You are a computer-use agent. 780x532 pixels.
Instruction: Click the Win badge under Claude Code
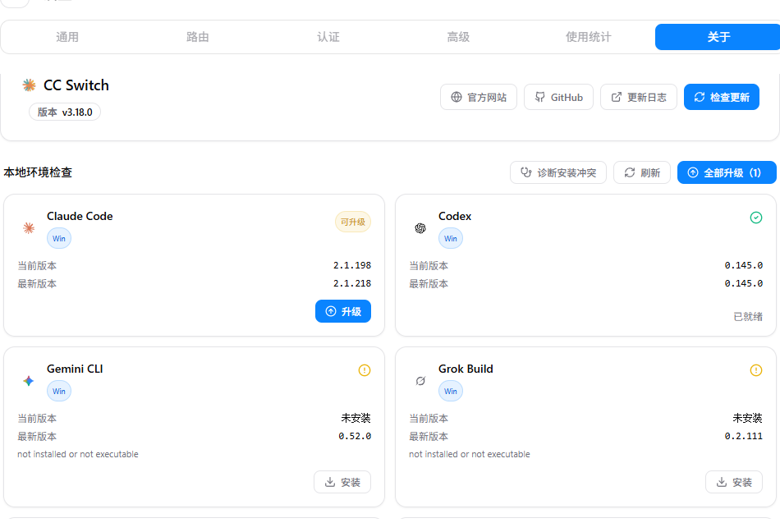[x=59, y=238]
